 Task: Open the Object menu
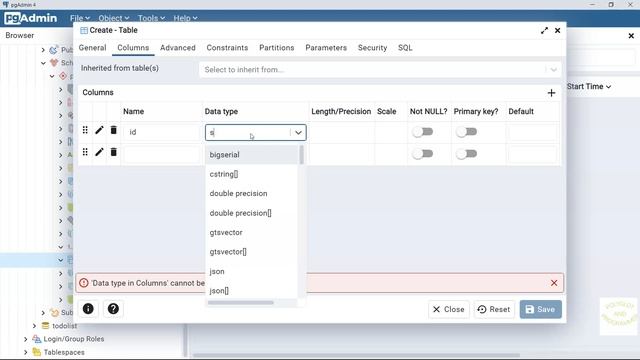tap(113, 18)
